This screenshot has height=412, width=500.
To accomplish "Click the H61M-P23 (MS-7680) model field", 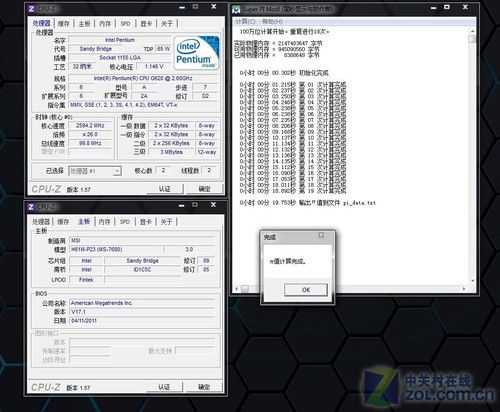I will click(x=116, y=249).
